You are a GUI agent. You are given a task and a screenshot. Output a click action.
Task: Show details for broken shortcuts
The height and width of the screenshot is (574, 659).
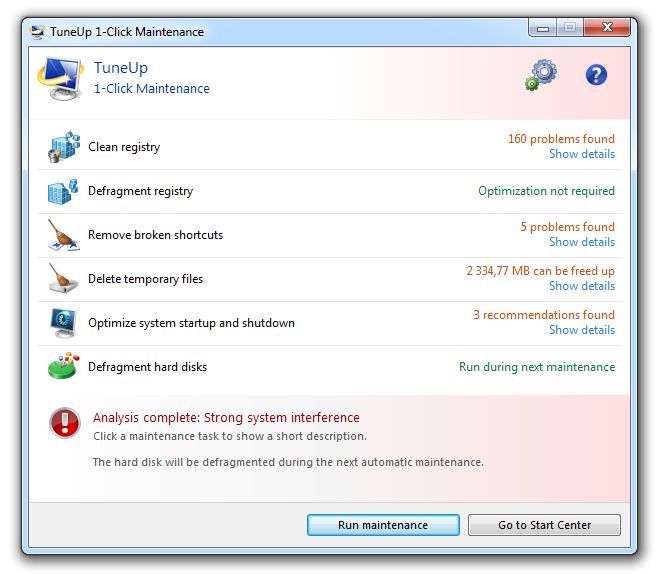[582, 242]
